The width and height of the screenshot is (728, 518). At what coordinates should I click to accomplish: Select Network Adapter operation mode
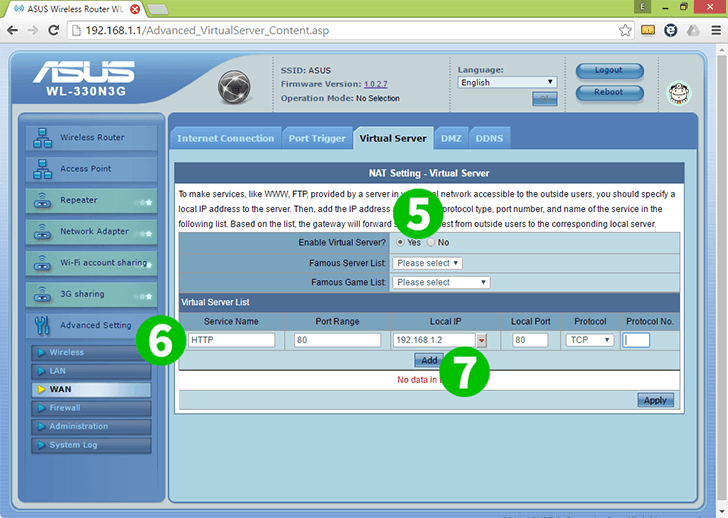(91, 232)
